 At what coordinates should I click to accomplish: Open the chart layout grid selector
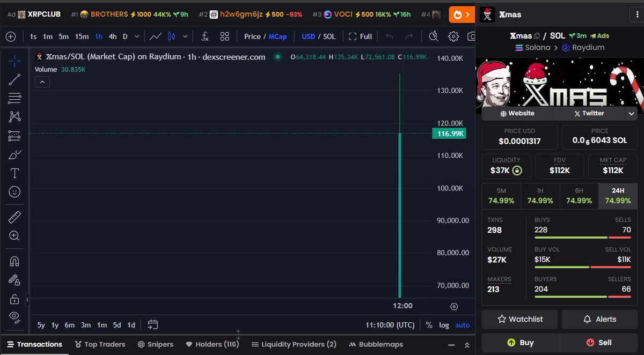click(225, 36)
